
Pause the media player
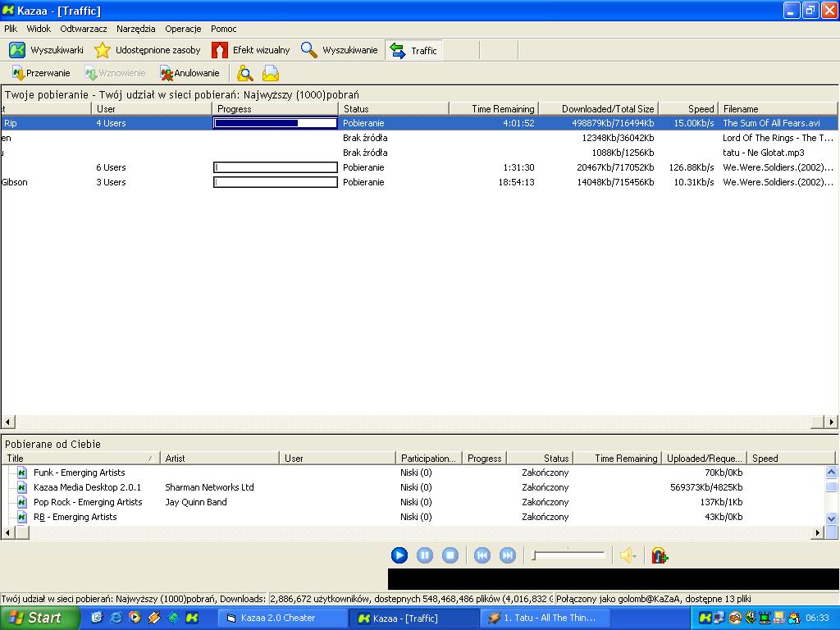pos(425,555)
